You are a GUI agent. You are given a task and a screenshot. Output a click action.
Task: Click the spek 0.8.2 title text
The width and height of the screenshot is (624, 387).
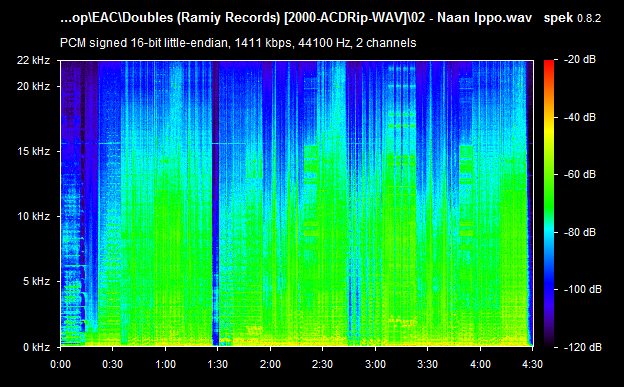[572, 18]
